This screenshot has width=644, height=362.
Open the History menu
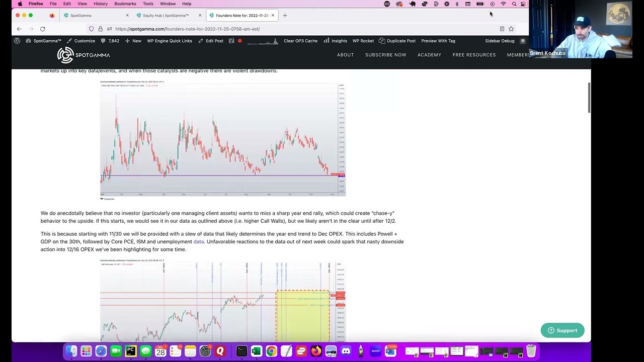100,4
